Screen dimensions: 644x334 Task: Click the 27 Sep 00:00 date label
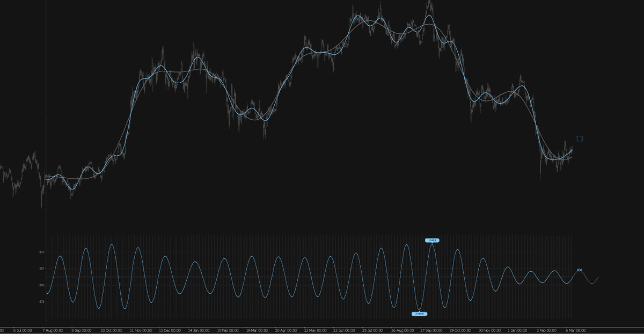click(x=431, y=331)
